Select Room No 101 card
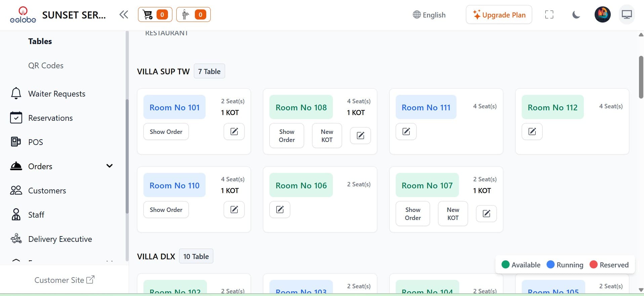This screenshot has height=296, width=644. [194, 121]
